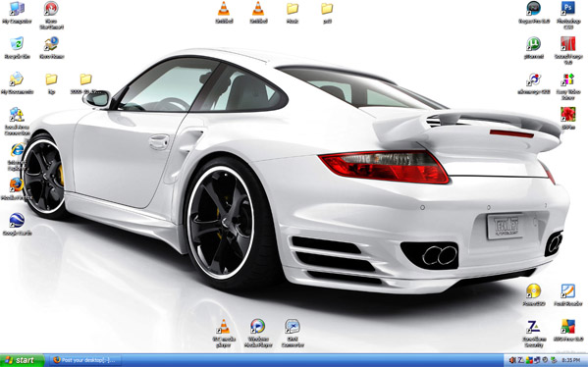Select the ZoneAlarm Security desktop icon
This screenshot has height=367, width=588.
click(533, 333)
